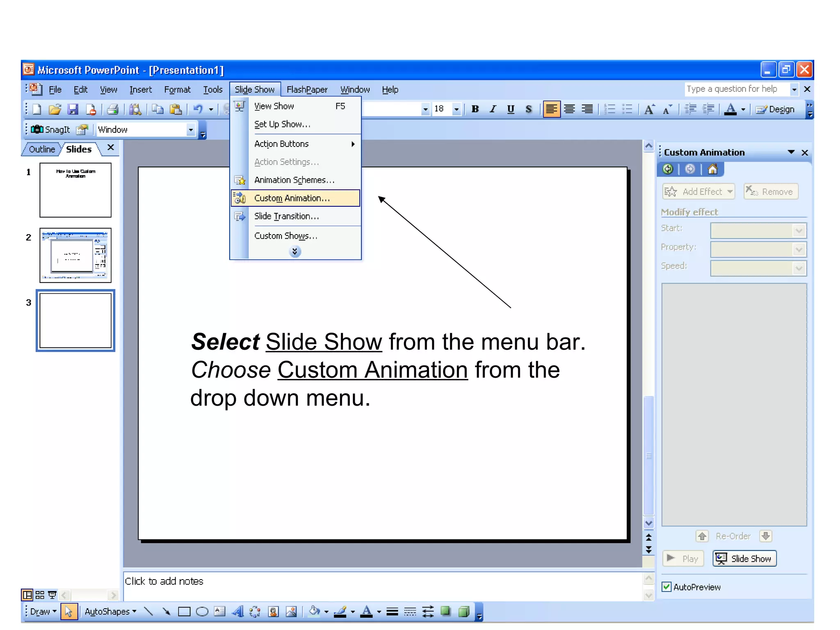This screenshot has height=630, width=840.
Task: Click the Numbering list icon
Action: point(610,109)
